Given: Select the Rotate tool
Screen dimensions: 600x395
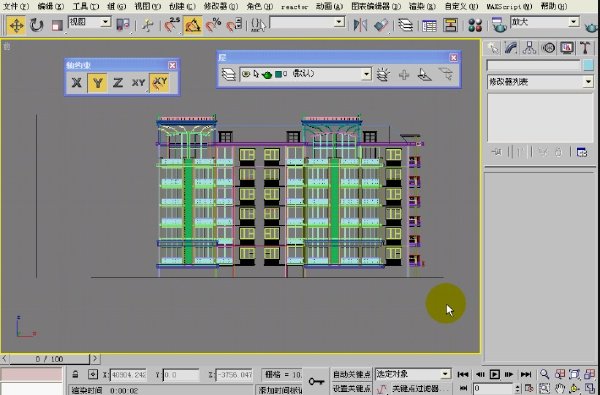Looking at the screenshot, I should click(x=36, y=26).
